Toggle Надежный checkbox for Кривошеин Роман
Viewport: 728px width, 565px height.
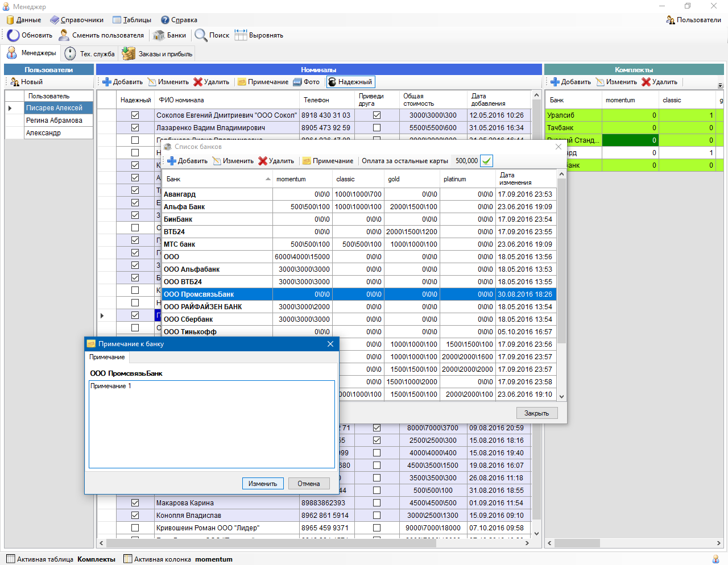pos(135,527)
